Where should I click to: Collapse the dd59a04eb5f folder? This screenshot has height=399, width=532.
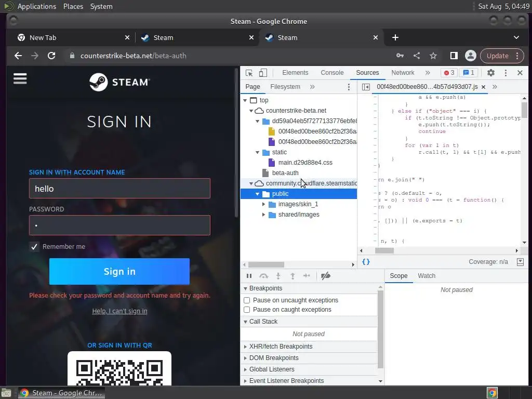258,121
